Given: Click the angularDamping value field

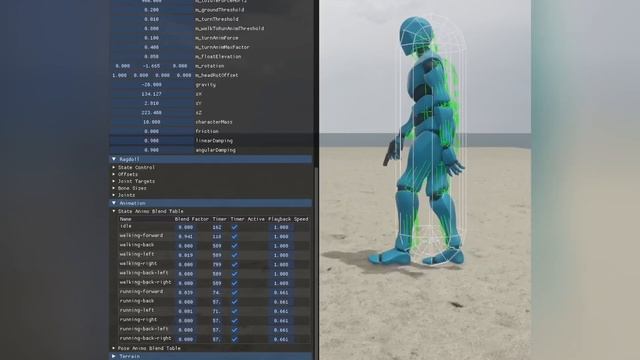Looking at the screenshot, I should (x=151, y=150).
